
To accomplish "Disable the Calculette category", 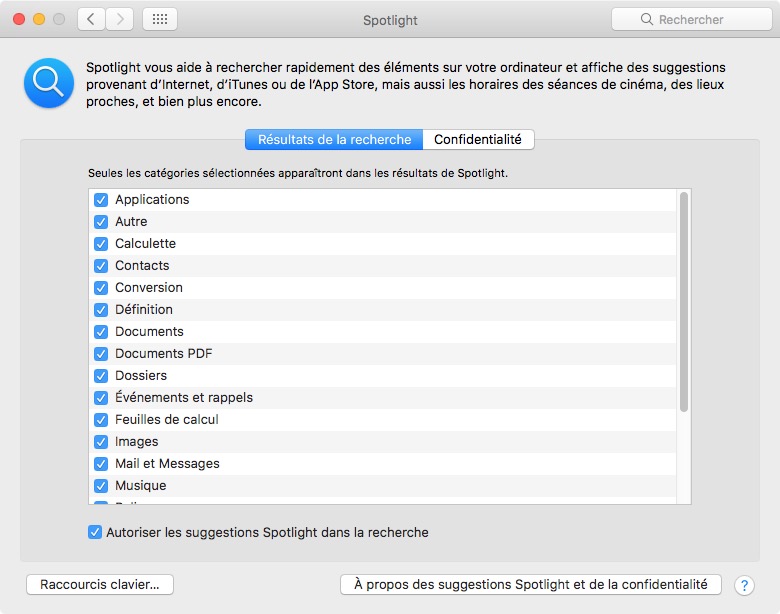I will click(x=101, y=244).
